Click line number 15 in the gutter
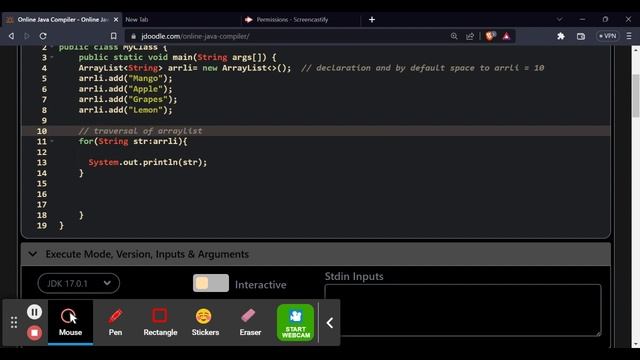 [x=42, y=184]
